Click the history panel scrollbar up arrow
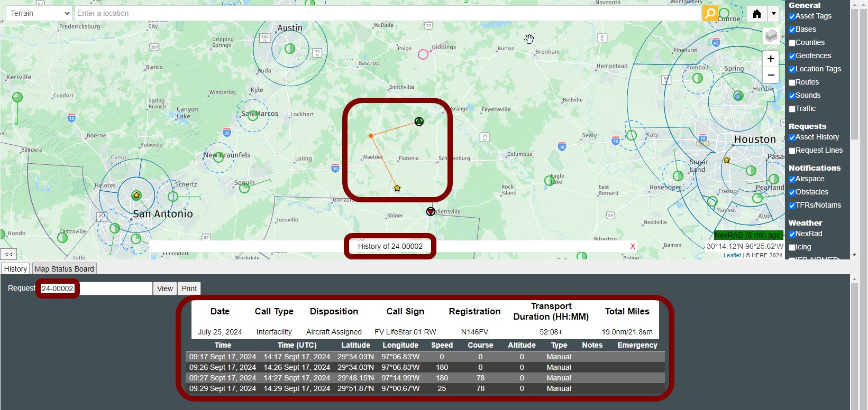868x410 pixels. click(x=854, y=278)
